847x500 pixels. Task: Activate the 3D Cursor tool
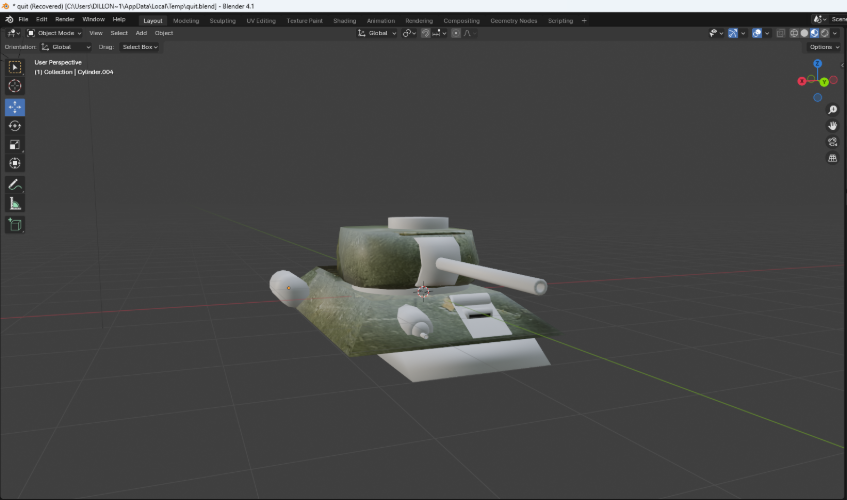(x=15, y=86)
